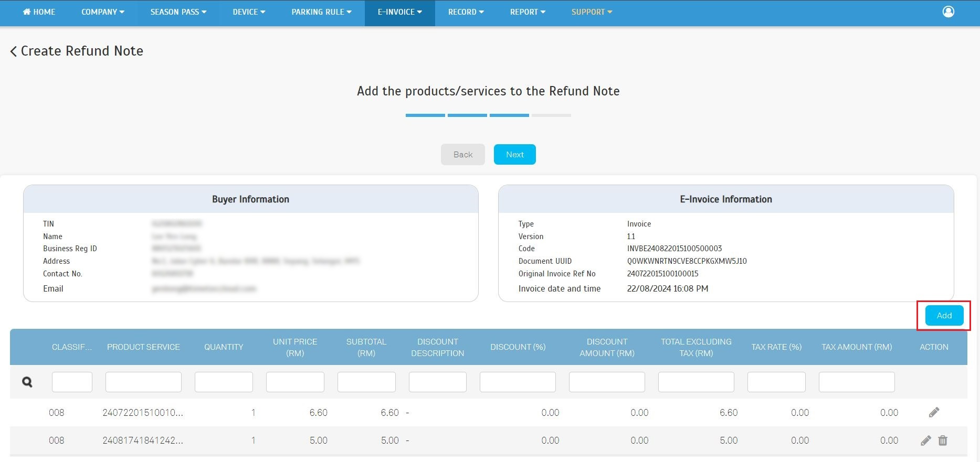Delete the second row item
980x462 pixels.
coord(943,440)
